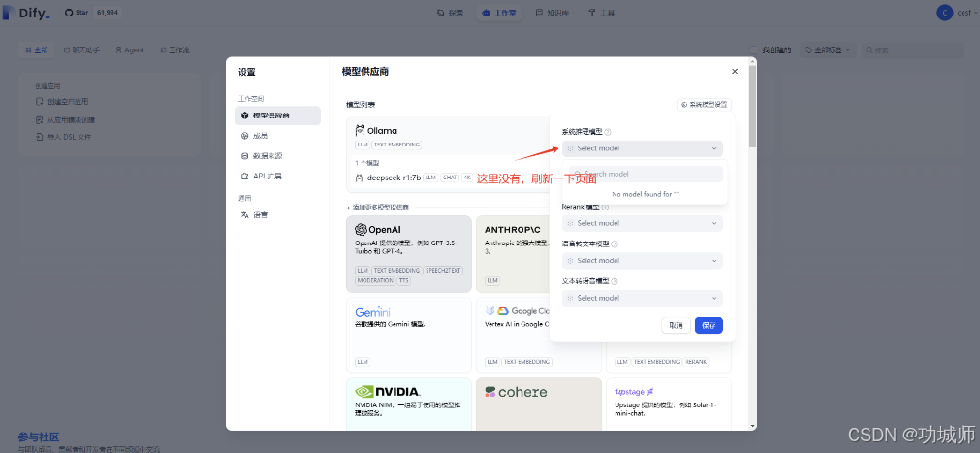The image size is (980, 453).
Task: Focus the 搜索 box on background page
Action: click(912, 50)
